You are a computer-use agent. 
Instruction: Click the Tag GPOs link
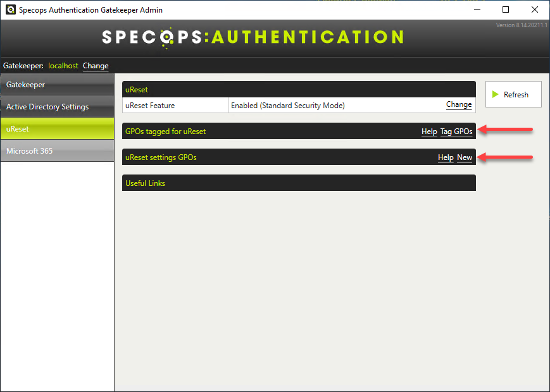[456, 132]
